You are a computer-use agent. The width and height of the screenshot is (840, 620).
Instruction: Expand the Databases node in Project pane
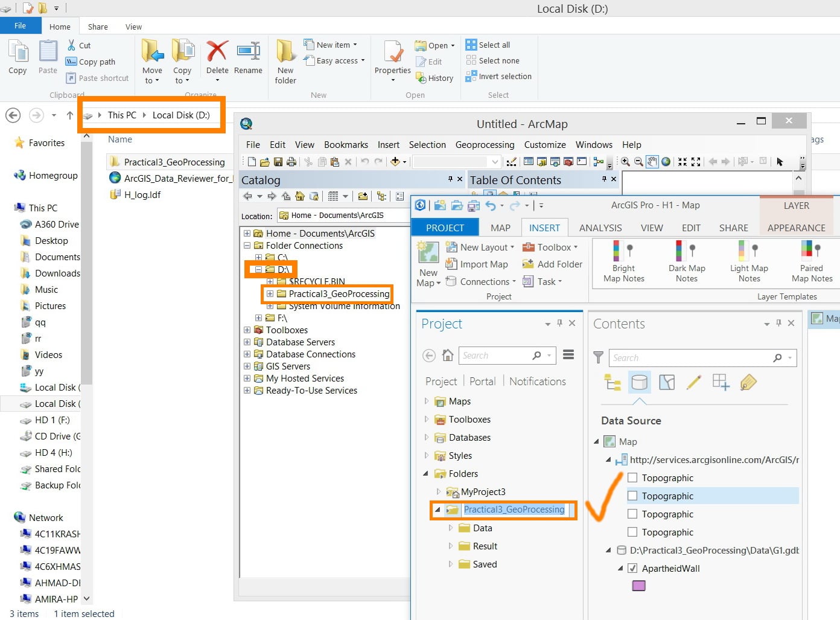pos(427,437)
